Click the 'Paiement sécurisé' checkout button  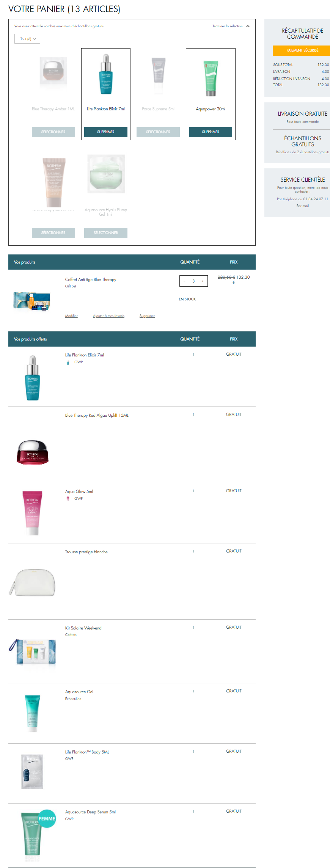(x=302, y=50)
